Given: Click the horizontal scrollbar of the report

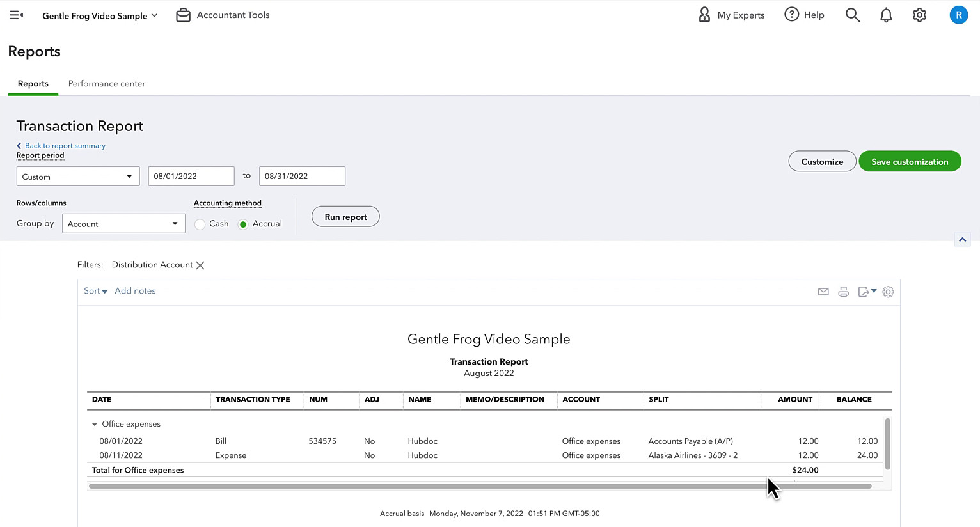Looking at the screenshot, I should click(480, 486).
